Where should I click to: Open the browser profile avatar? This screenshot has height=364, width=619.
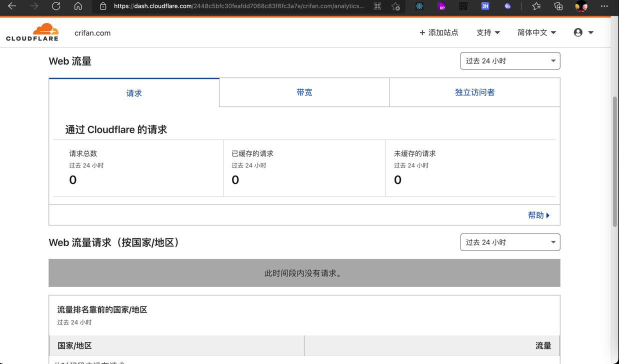[581, 6]
